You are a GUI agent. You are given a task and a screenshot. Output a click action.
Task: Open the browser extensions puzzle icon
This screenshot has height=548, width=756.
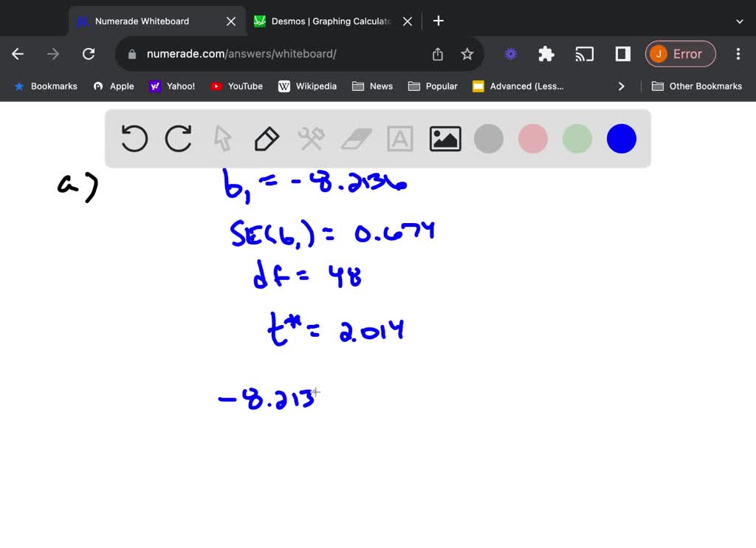tap(546, 53)
